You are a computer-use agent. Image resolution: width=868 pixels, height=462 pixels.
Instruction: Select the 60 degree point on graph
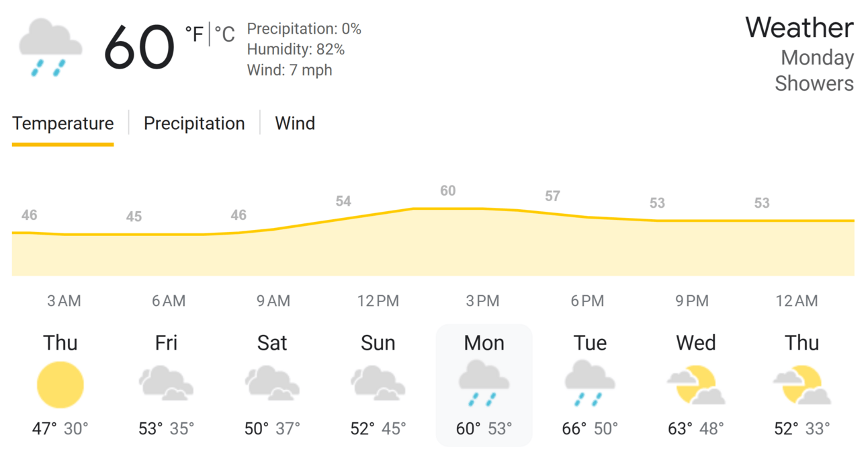[x=448, y=191]
